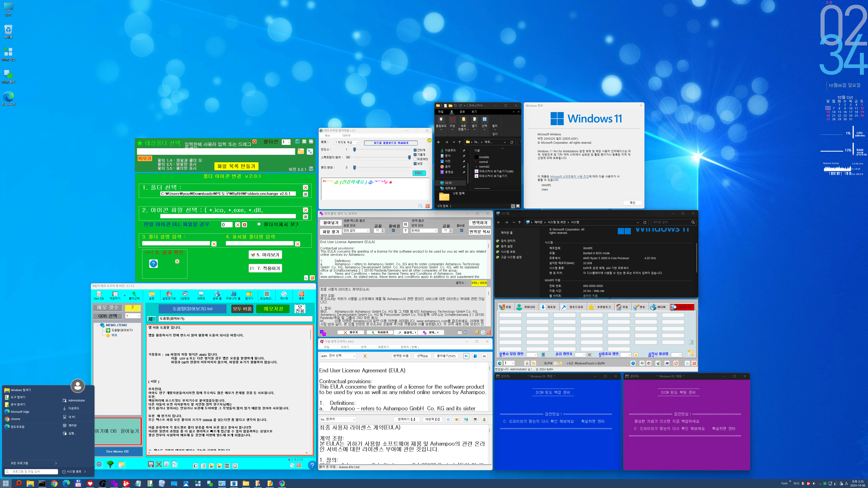This screenshot has height=488, width=868.
Task: Click floppy save icon at memo helper bottom
Action: tap(151, 465)
